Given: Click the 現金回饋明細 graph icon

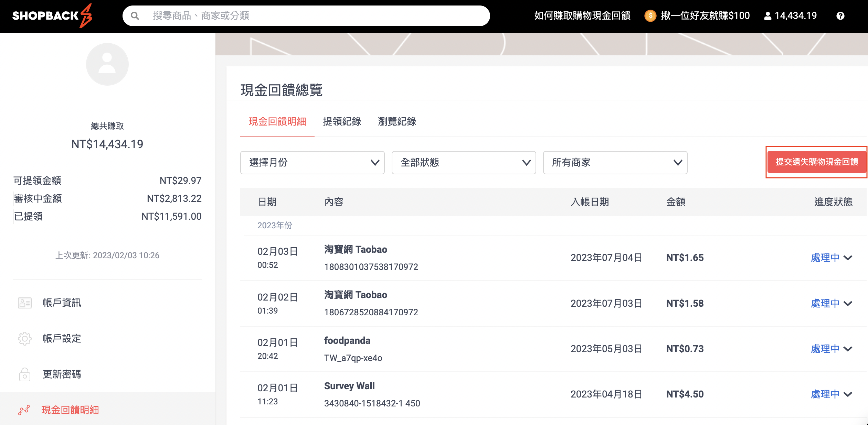Looking at the screenshot, I should 24,410.
